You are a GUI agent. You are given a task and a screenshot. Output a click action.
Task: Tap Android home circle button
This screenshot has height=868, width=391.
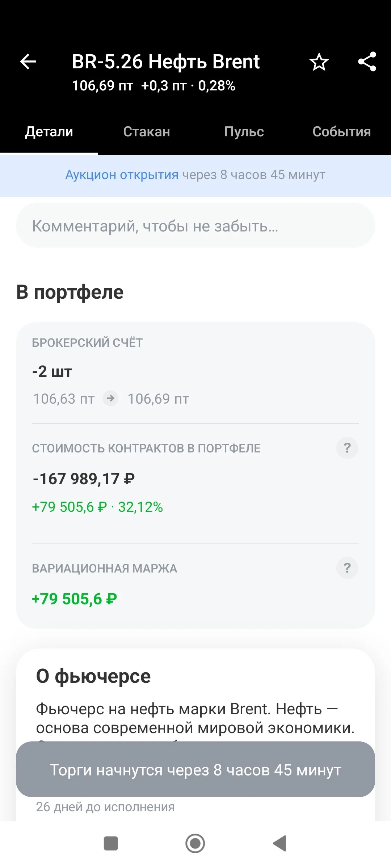click(x=195, y=843)
